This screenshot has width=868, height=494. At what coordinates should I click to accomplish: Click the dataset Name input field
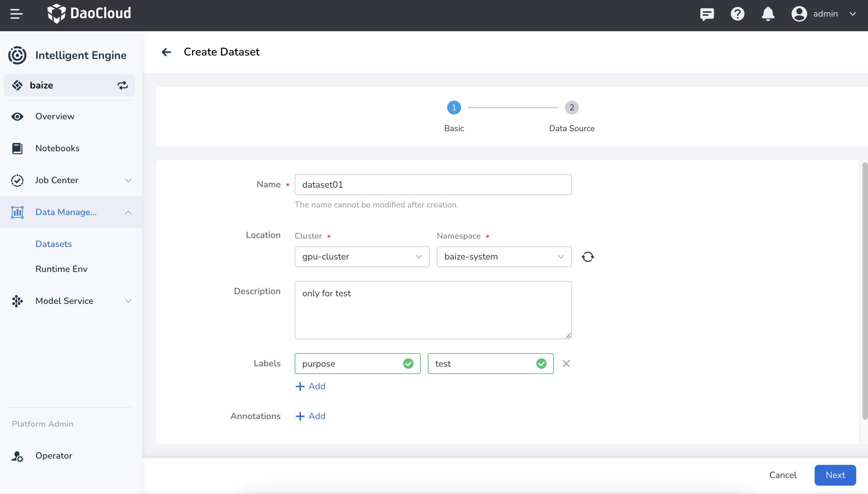(x=433, y=185)
